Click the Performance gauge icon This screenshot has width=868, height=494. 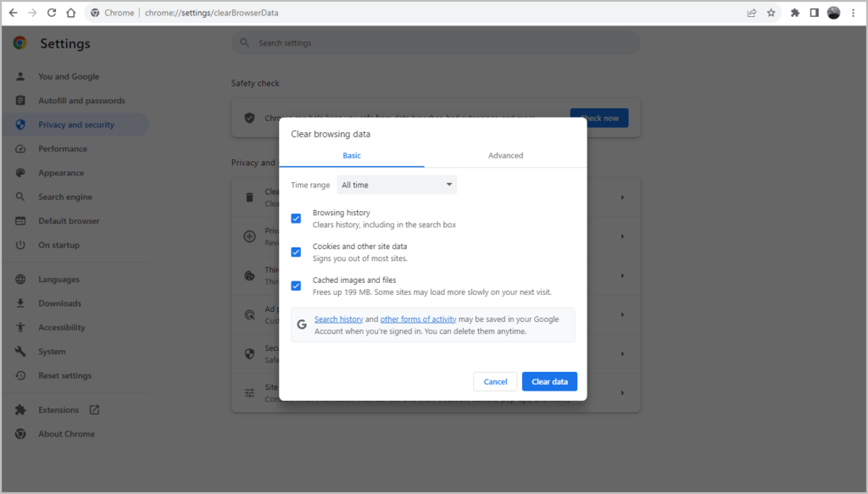pyautogui.click(x=20, y=149)
